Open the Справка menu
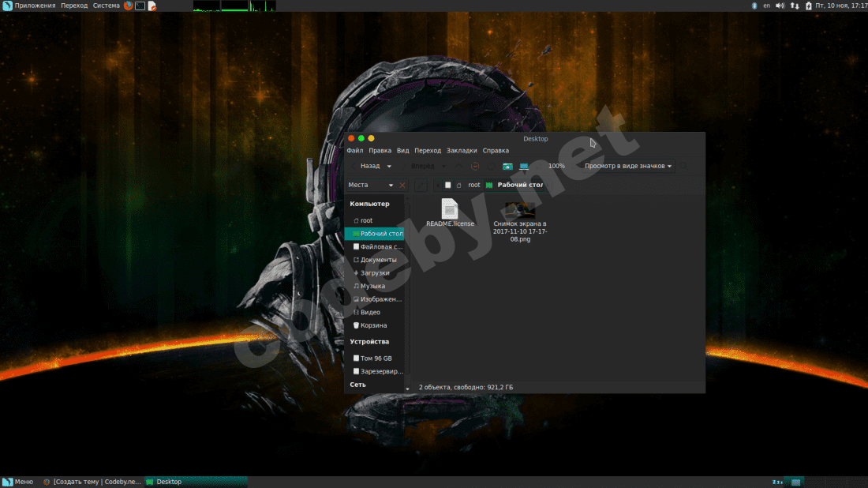This screenshot has height=488, width=868. [496, 151]
